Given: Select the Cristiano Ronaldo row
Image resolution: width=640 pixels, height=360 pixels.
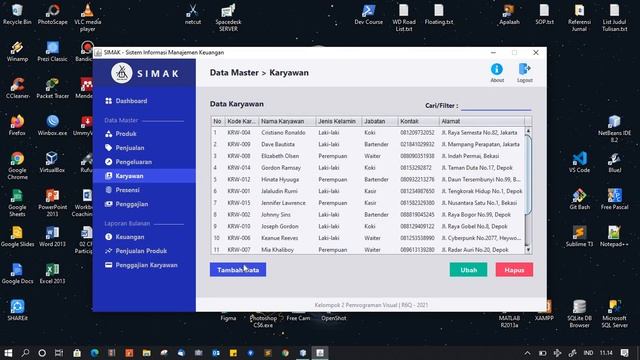Looking at the screenshot, I should point(368,133).
